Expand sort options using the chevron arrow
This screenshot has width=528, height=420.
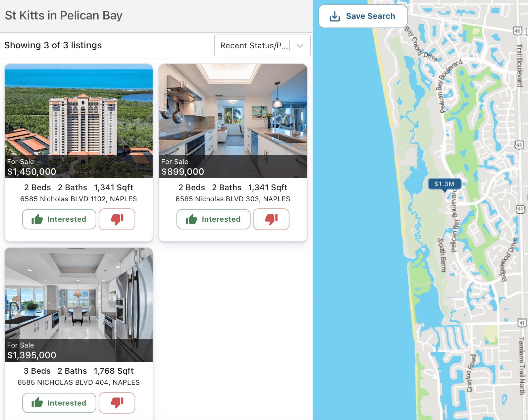300,46
